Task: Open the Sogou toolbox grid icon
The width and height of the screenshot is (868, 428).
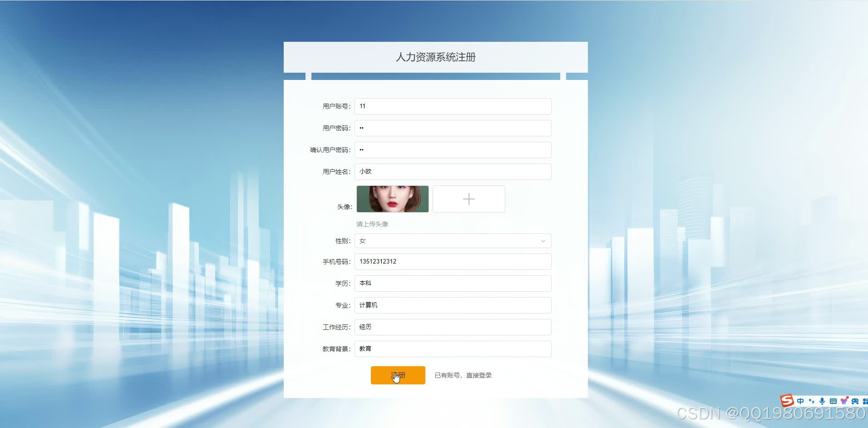Action: pos(866,401)
